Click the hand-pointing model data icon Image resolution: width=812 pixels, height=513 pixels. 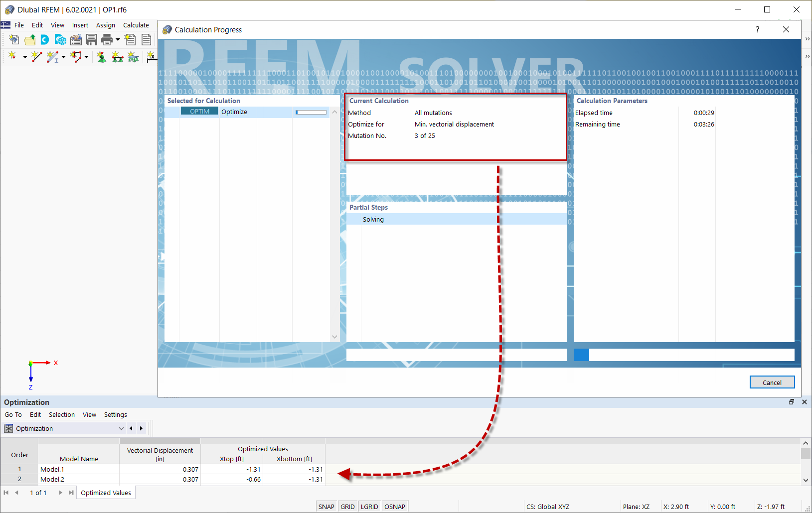76,40
